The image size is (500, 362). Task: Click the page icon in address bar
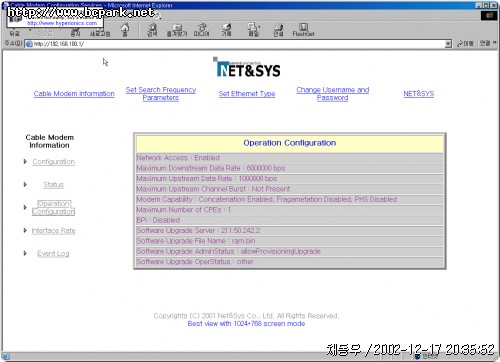pos(29,44)
